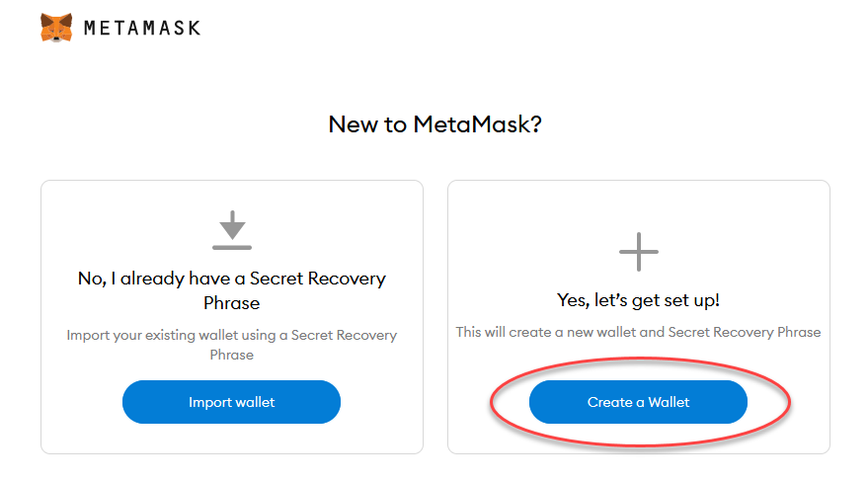868x481 pixels.
Task: Click the import download-arrow icon
Action: pos(232,224)
